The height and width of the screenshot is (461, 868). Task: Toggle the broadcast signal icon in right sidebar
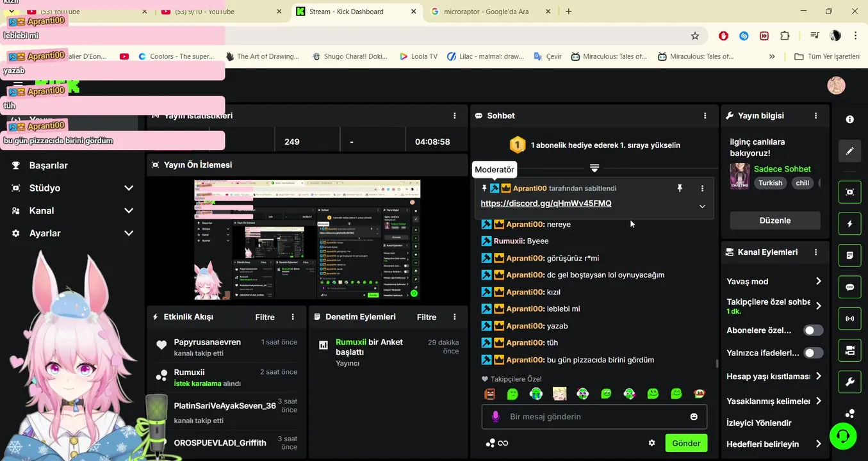(x=849, y=318)
